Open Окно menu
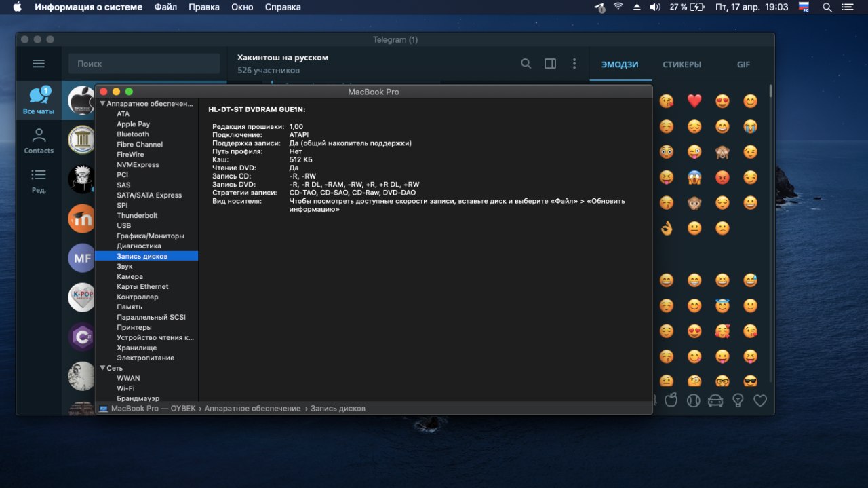 tap(242, 7)
